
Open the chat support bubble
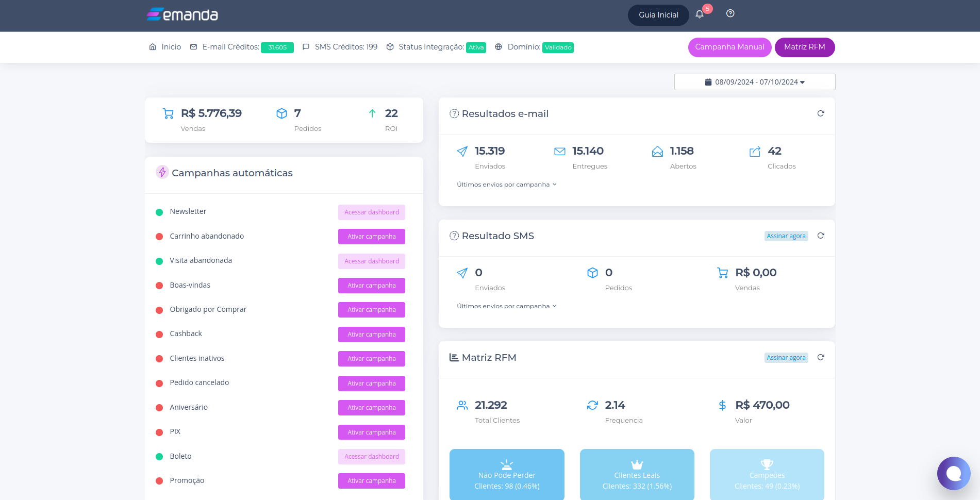coord(954,473)
